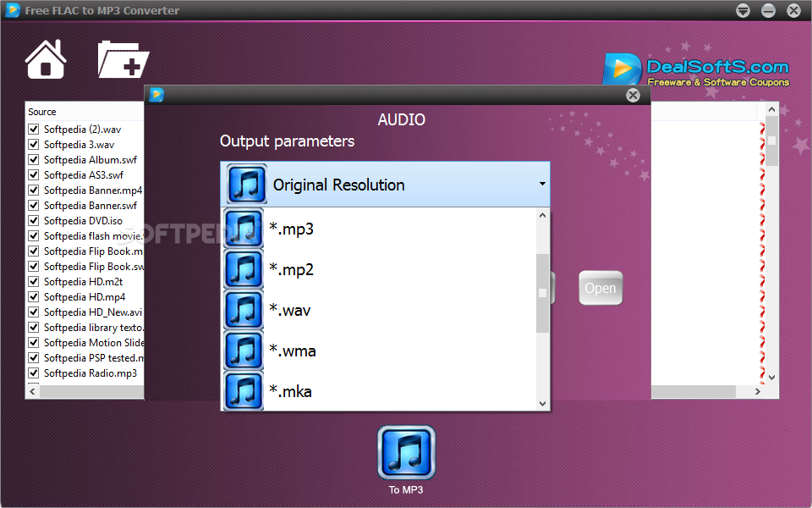Select the *.mp3 output format
The height and width of the screenshot is (508, 812).
[x=380, y=229]
